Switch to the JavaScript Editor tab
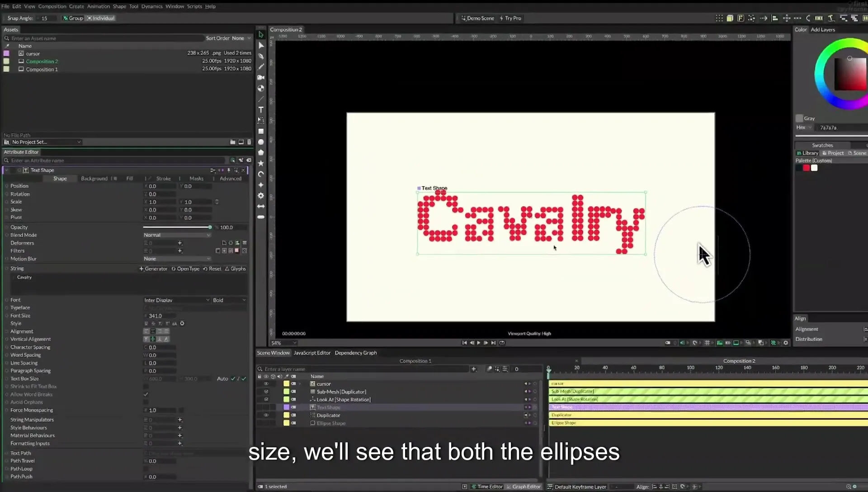The height and width of the screenshot is (492, 868). click(x=312, y=353)
